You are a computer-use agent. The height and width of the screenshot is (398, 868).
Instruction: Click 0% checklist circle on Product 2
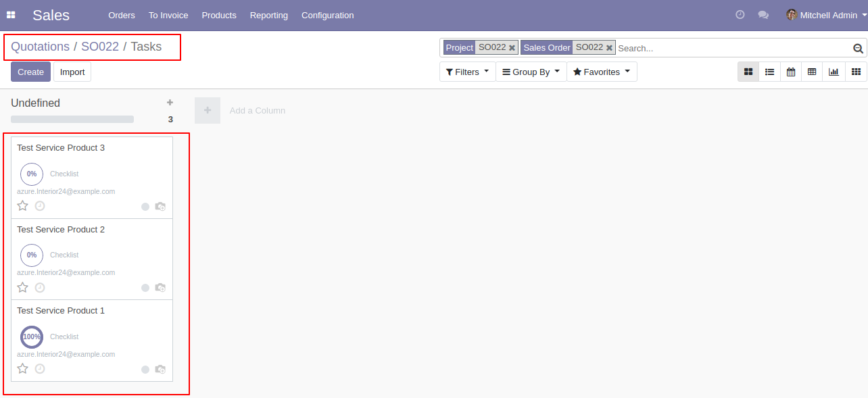click(32, 255)
